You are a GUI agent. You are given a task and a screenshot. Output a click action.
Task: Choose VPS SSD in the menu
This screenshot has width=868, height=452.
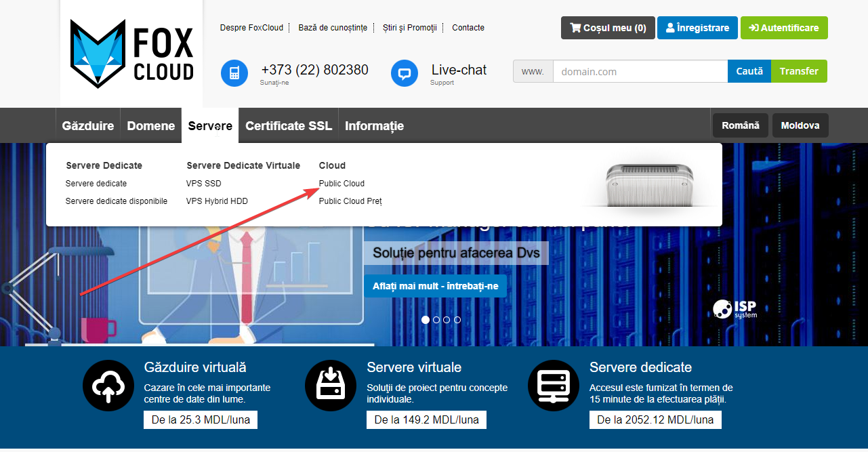[x=203, y=184]
